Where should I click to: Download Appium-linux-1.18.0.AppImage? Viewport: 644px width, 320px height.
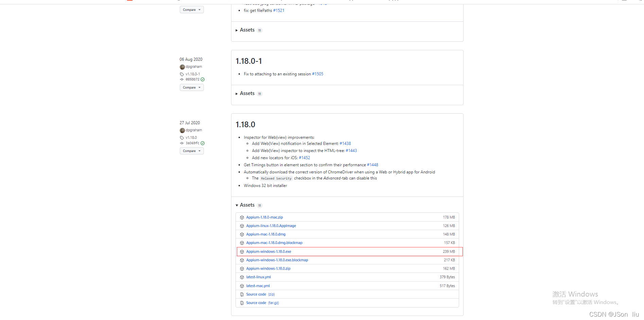coord(271,226)
